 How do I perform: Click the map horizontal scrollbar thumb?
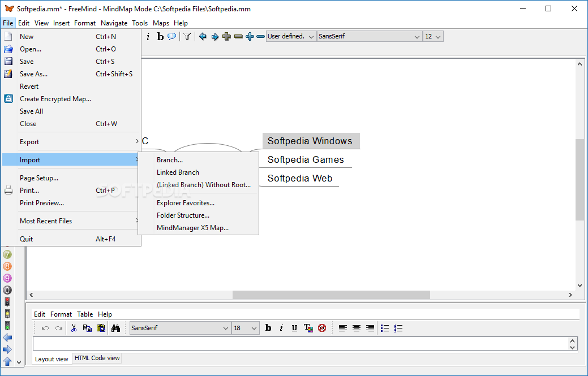pos(331,295)
